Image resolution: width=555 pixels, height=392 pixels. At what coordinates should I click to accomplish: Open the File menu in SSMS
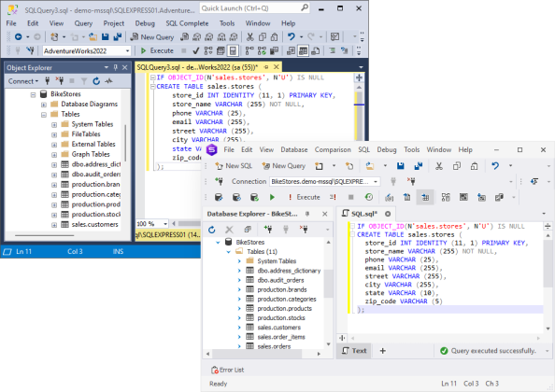coord(11,23)
